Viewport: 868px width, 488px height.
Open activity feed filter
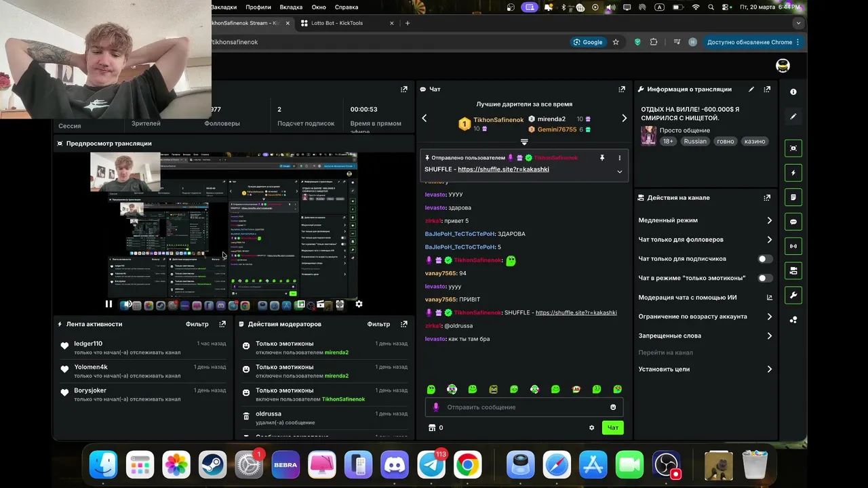pos(197,324)
